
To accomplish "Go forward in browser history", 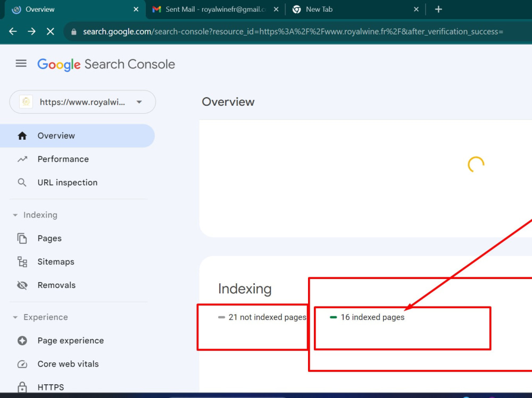I will point(32,31).
